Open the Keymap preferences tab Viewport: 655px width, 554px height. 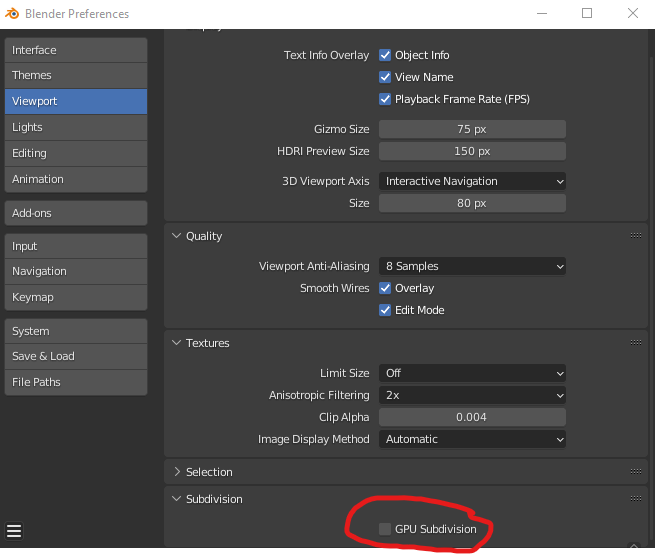(x=75, y=297)
